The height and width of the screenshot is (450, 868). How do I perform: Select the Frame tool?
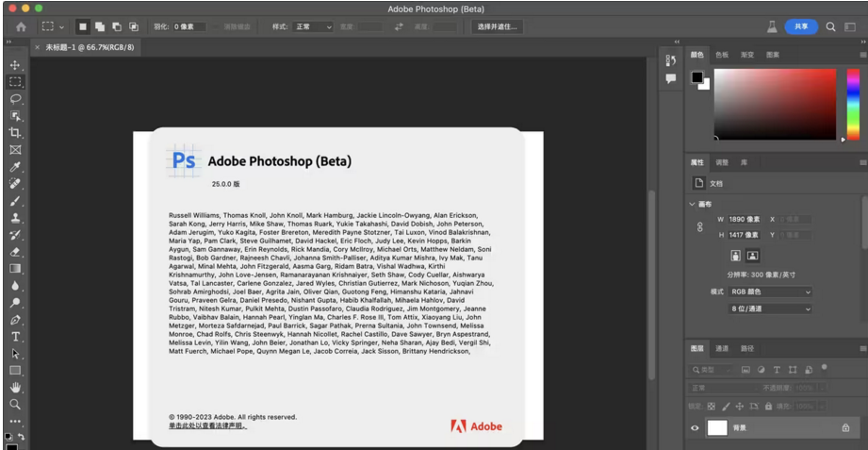15,150
